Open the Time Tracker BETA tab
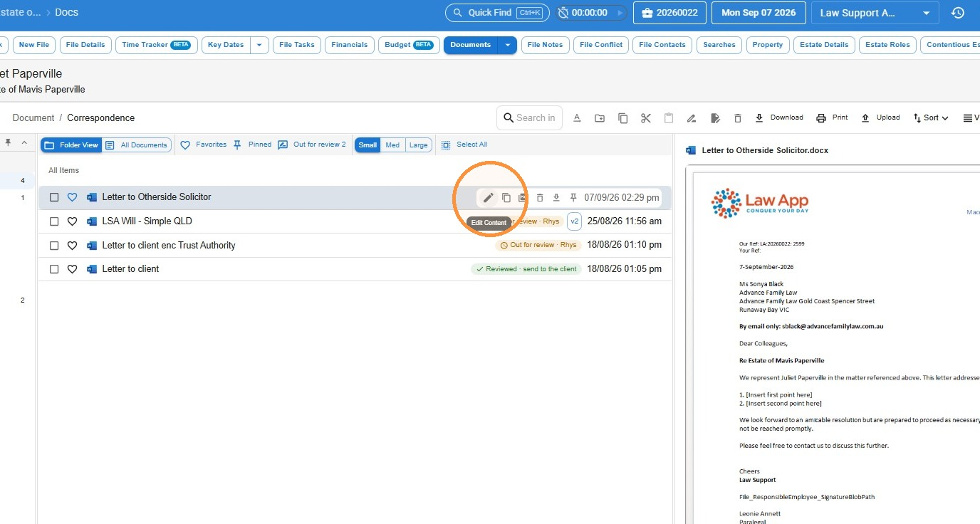 pos(156,45)
